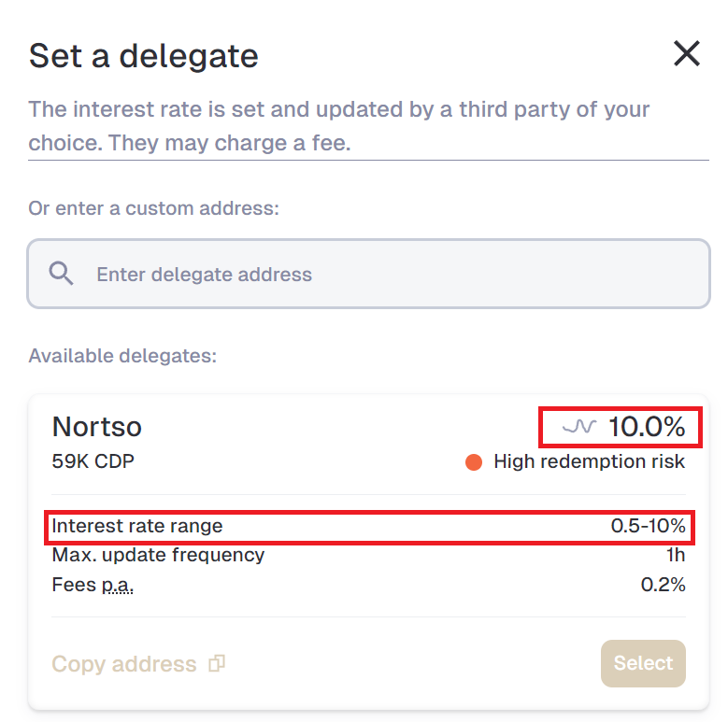Click the Copy address link
The image size is (728, 722).
point(124,663)
